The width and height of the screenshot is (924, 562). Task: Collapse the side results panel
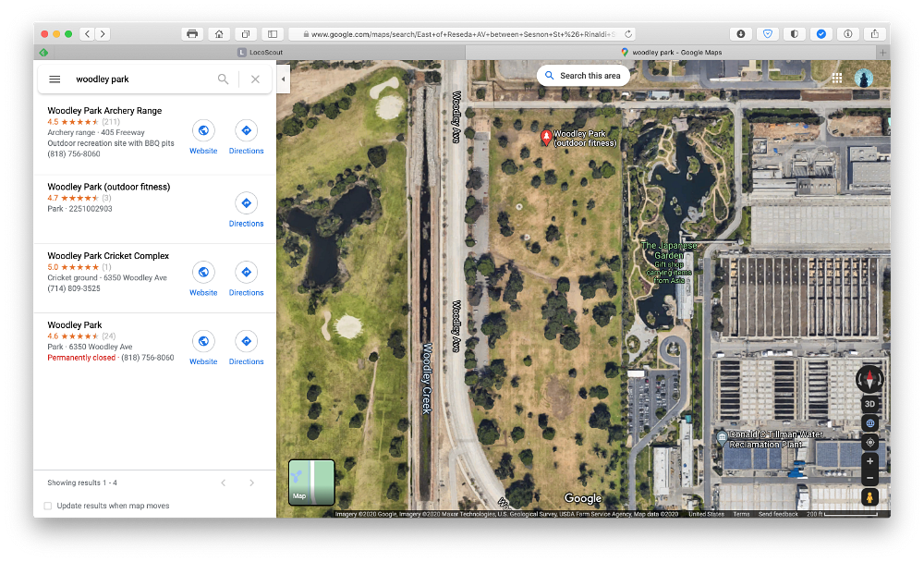[x=284, y=79]
